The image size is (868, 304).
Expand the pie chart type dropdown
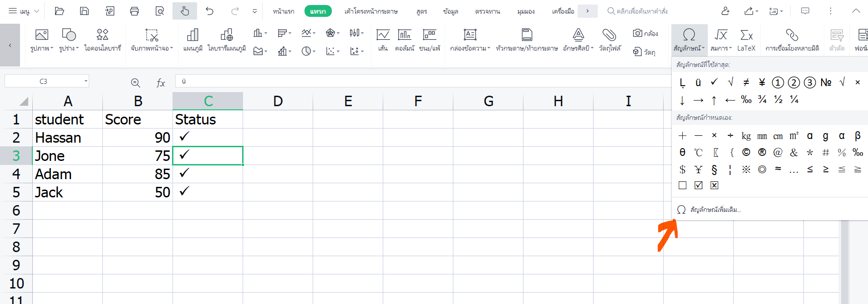click(x=314, y=52)
